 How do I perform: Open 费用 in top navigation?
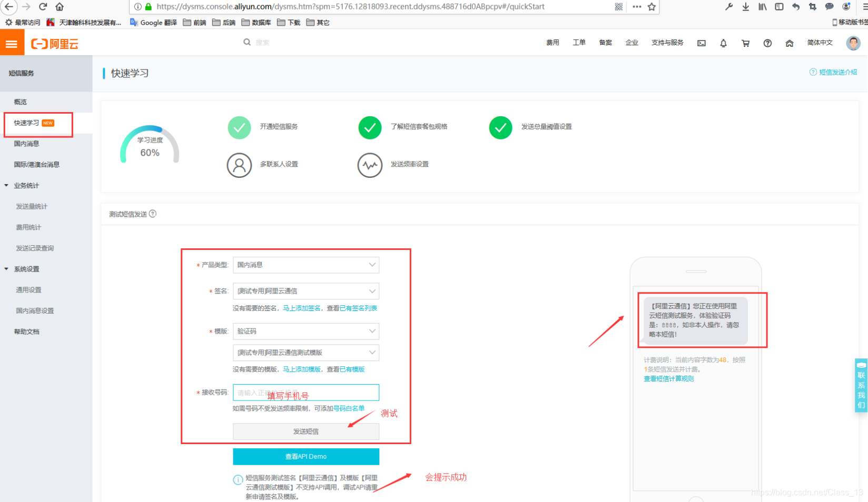(x=553, y=43)
